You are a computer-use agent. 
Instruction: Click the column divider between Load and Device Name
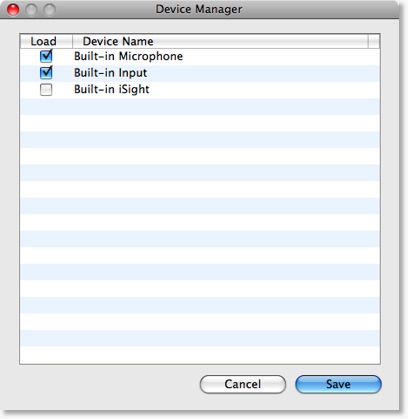(x=72, y=41)
